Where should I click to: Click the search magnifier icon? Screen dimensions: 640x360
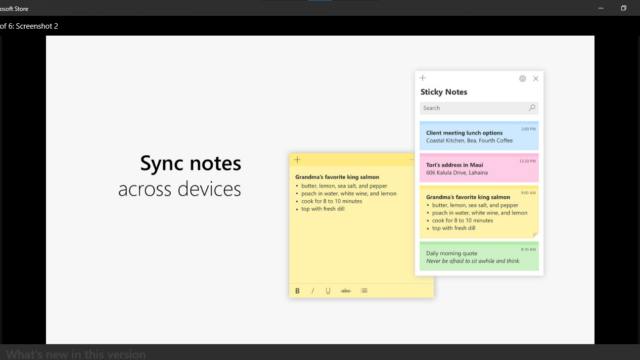point(531,108)
